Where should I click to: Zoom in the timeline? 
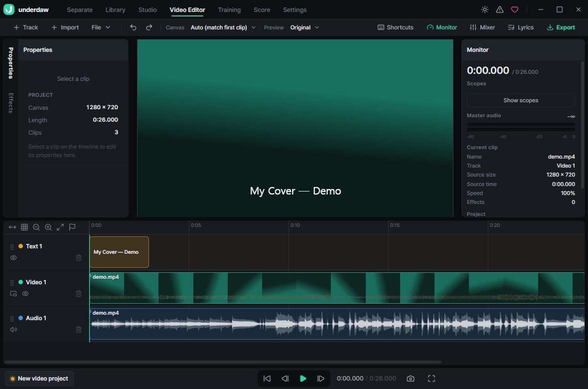[x=48, y=227]
